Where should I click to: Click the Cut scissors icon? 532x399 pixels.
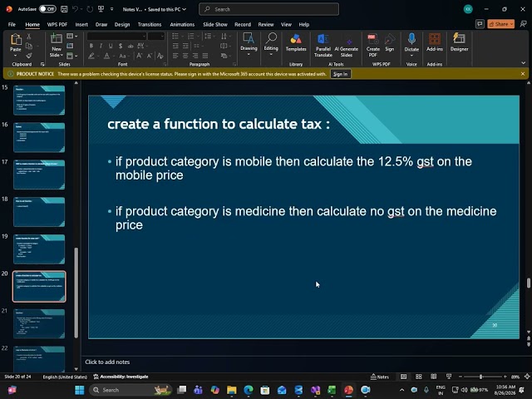pos(29,37)
